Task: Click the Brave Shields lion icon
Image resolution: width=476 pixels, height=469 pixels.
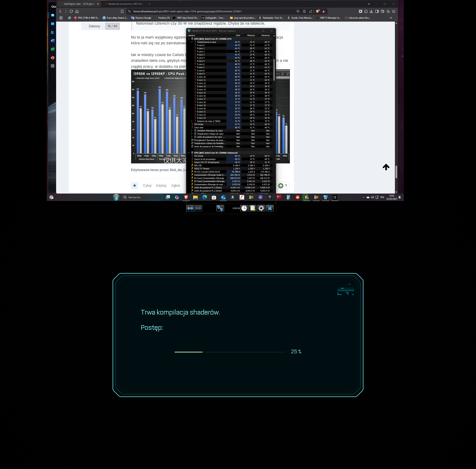Action: [x=318, y=11]
